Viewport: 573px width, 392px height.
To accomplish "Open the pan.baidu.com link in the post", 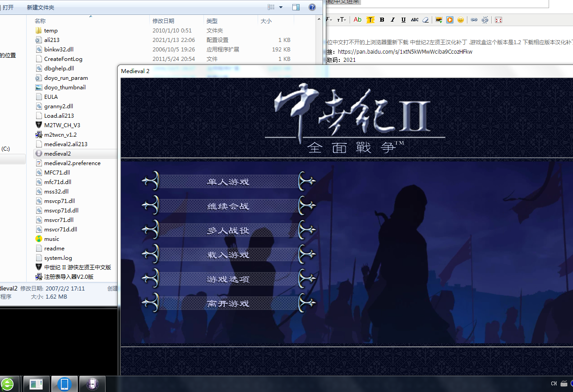I will (405, 51).
